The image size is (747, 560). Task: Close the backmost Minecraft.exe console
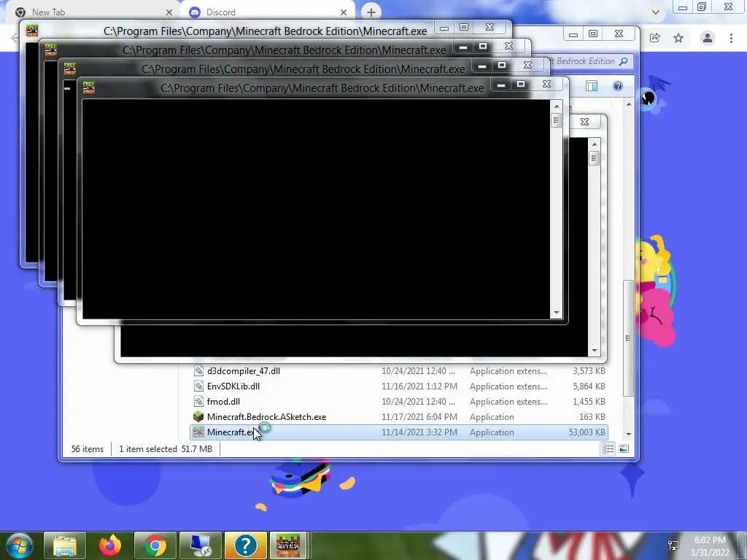tap(489, 28)
